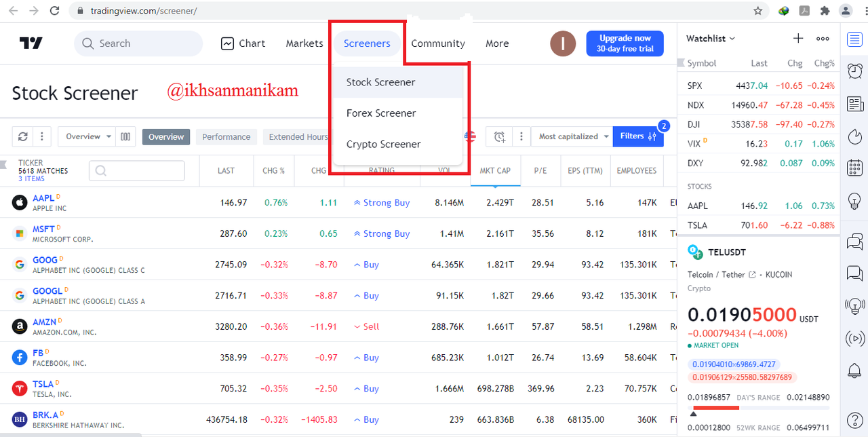Viewport: 868px width, 437px height.
Task: Sort by the EMPLOYEES column header
Action: click(637, 171)
